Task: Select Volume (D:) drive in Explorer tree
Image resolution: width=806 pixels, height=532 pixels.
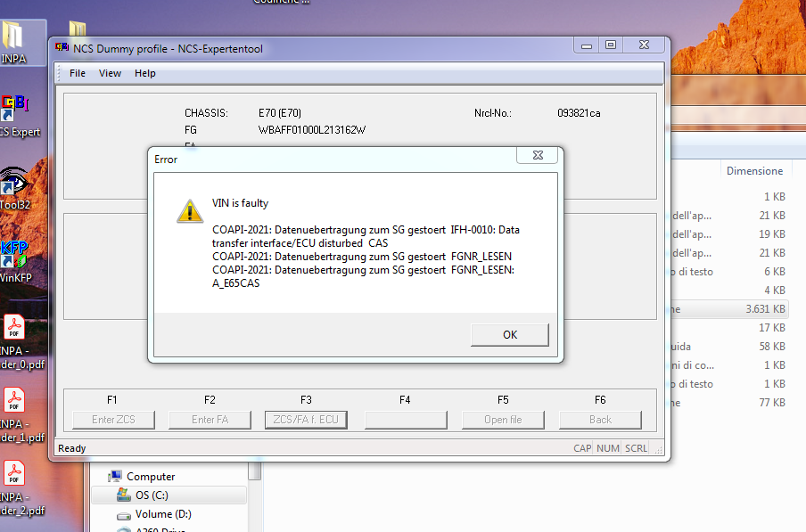Action: [163, 514]
